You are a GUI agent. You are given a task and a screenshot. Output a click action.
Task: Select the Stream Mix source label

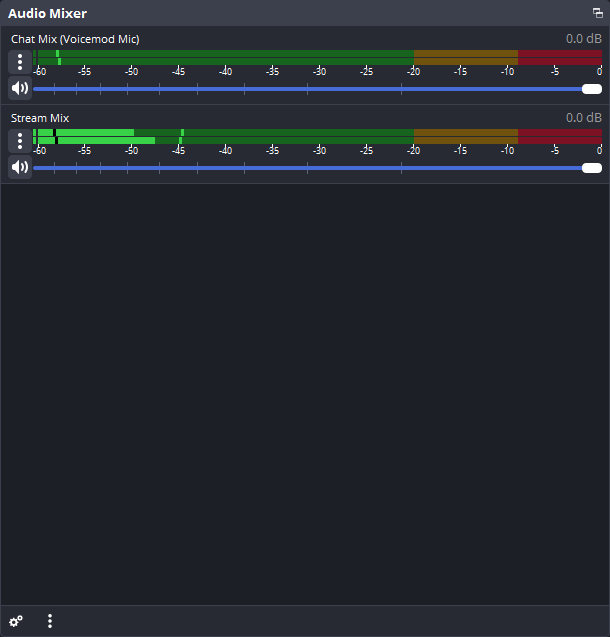click(40, 118)
